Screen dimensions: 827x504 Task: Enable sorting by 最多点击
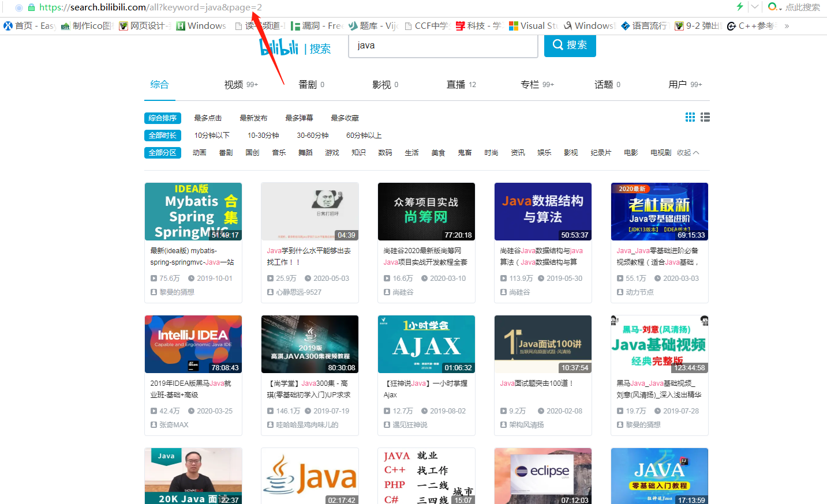(208, 118)
